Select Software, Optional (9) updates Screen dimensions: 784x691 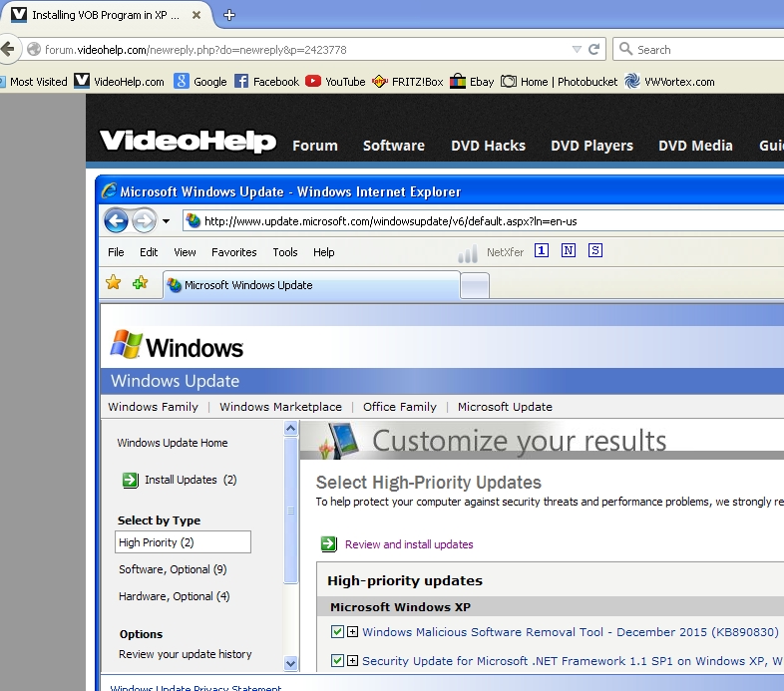[173, 569]
